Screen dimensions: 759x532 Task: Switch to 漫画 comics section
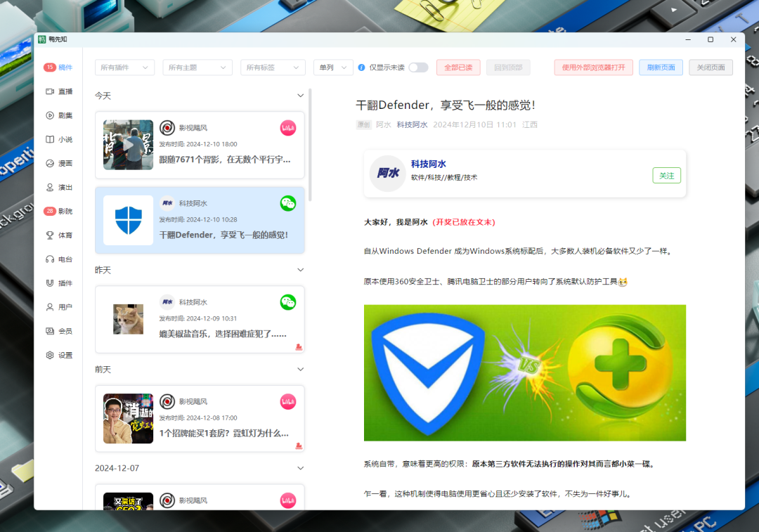point(58,163)
